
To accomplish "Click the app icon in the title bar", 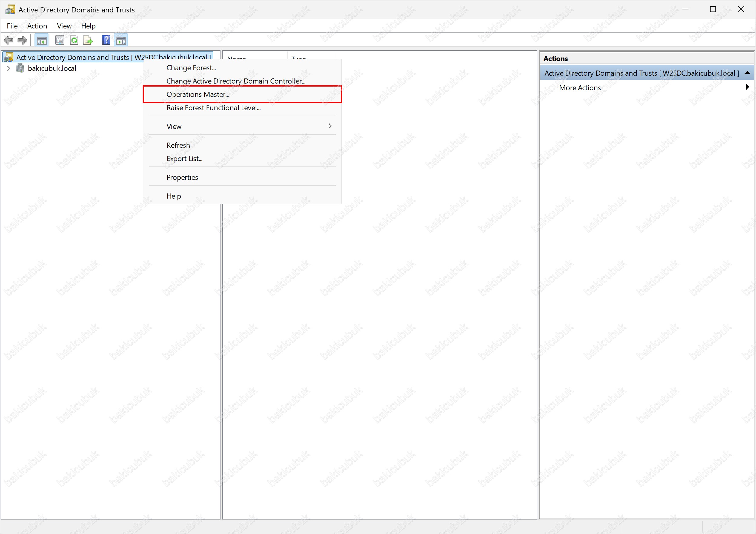I will coord(10,10).
